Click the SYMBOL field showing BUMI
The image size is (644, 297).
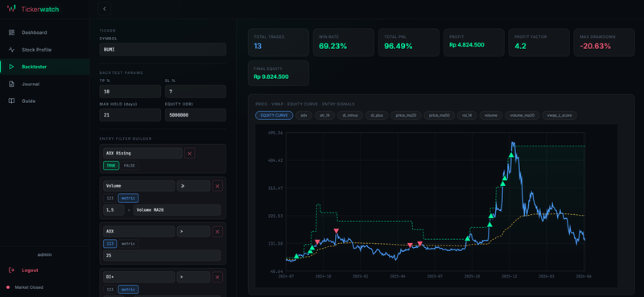[x=163, y=49]
